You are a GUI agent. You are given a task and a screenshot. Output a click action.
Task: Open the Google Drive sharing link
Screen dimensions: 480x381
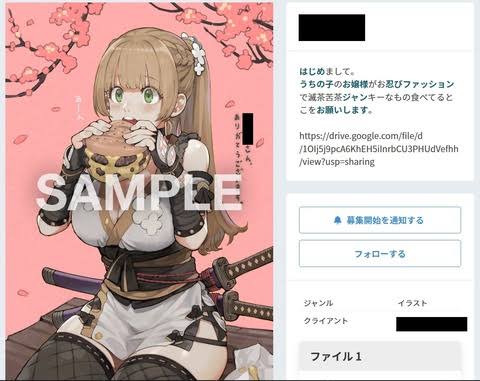(x=379, y=149)
